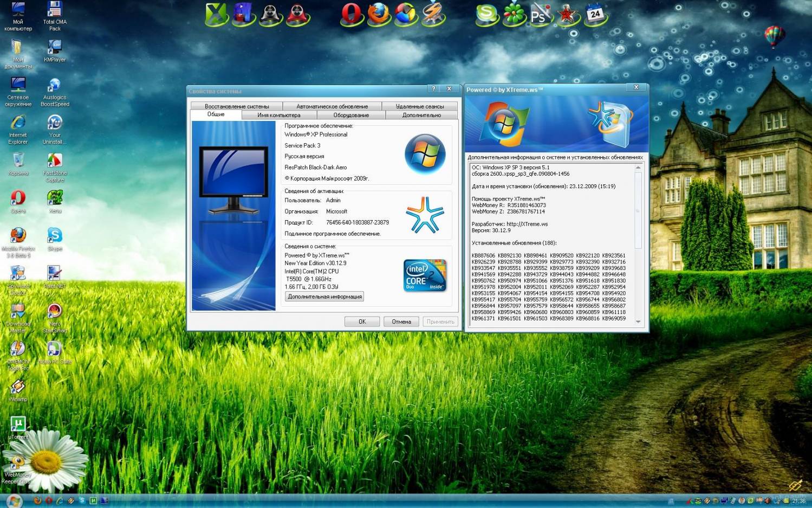Open the calendar icon showing 24
Viewport: 812px width, 508px height.
pos(595,14)
